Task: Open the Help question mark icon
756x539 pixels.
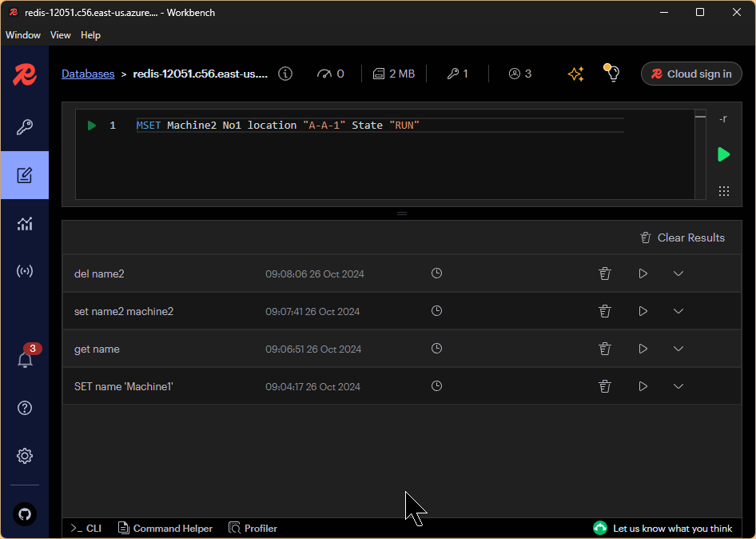Action: pyautogui.click(x=25, y=408)
